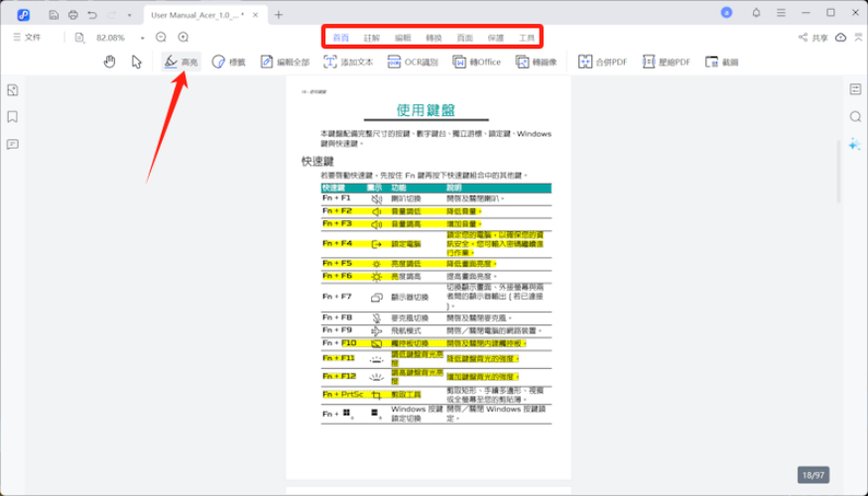Click 添加文本 add text tool
Image resolution: width=868 pixels, height=496 pixels.
pos(348,62)
